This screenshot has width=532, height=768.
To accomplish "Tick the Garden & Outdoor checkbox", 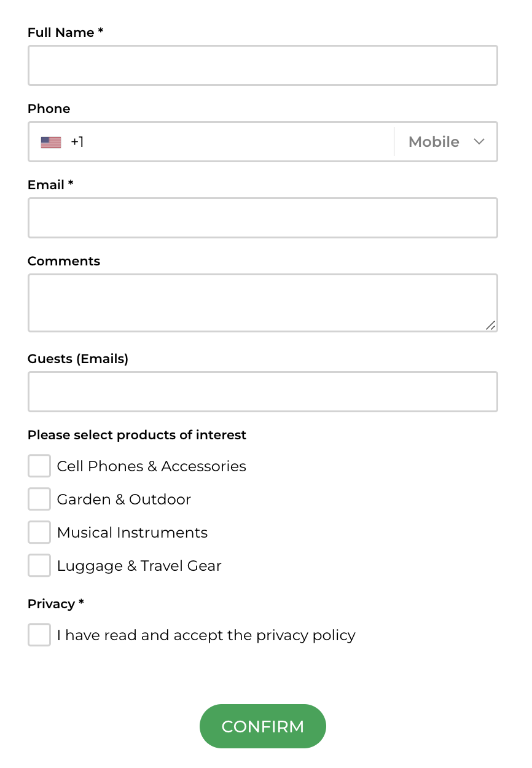I will [39, 499].
